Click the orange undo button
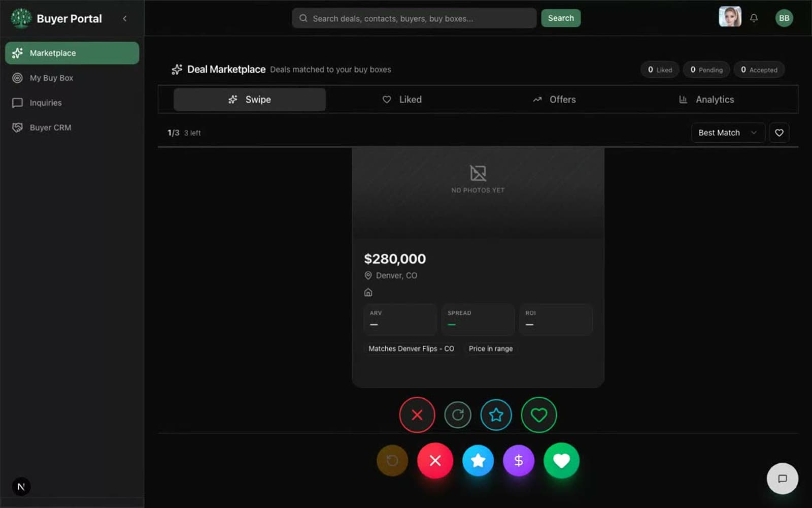The width and height of the screenshot is (812, 508). (x=392, y=461)
